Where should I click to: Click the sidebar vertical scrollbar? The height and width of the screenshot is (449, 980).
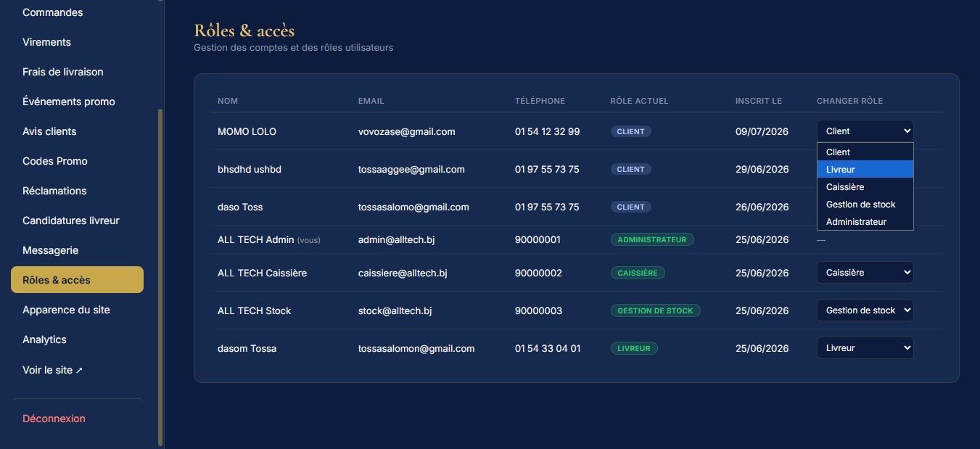[160, 277]
